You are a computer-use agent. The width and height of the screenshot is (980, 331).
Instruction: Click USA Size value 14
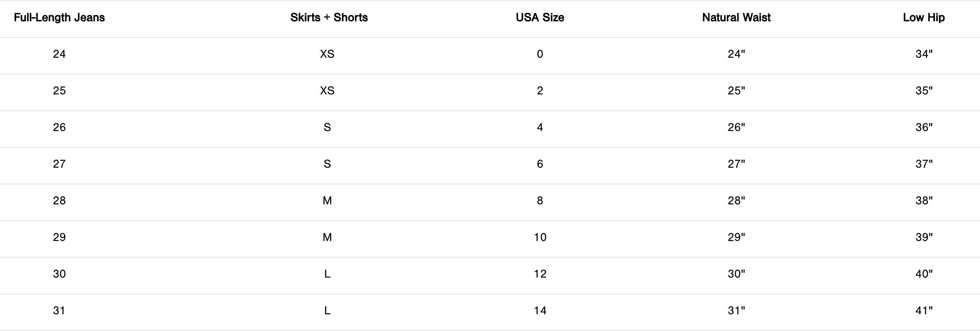click(540, 311)
